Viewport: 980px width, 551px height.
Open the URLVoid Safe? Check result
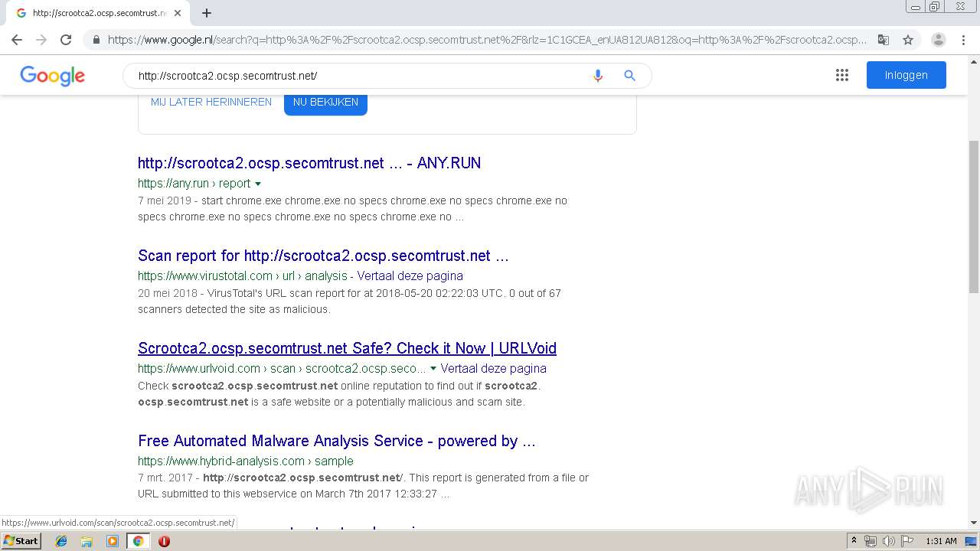point(347,348)
